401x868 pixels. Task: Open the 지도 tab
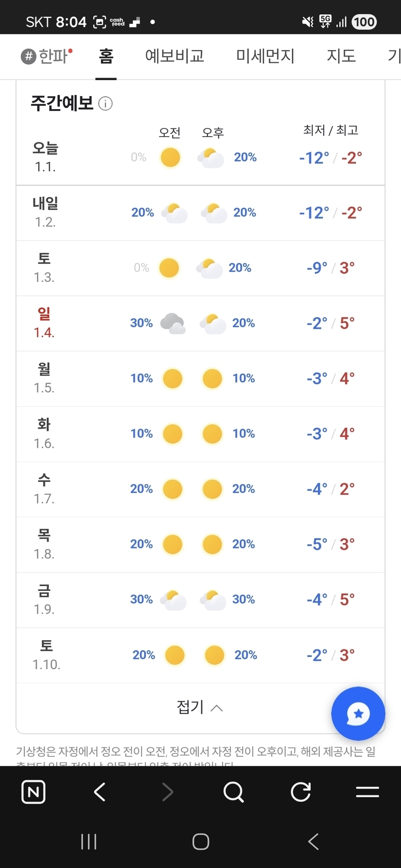click(341, 56)
